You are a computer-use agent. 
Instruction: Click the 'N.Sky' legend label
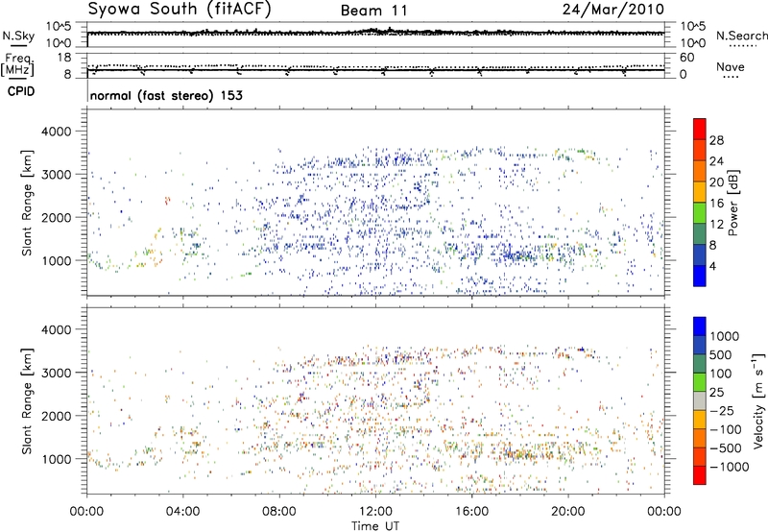18,36
